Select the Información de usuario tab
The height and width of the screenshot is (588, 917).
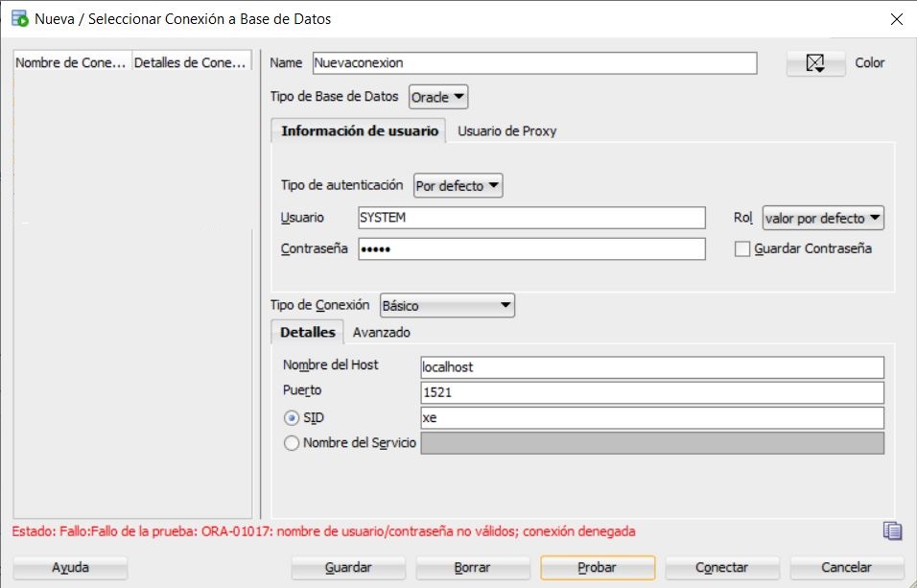pyautogui.click(x=360, y=130)
